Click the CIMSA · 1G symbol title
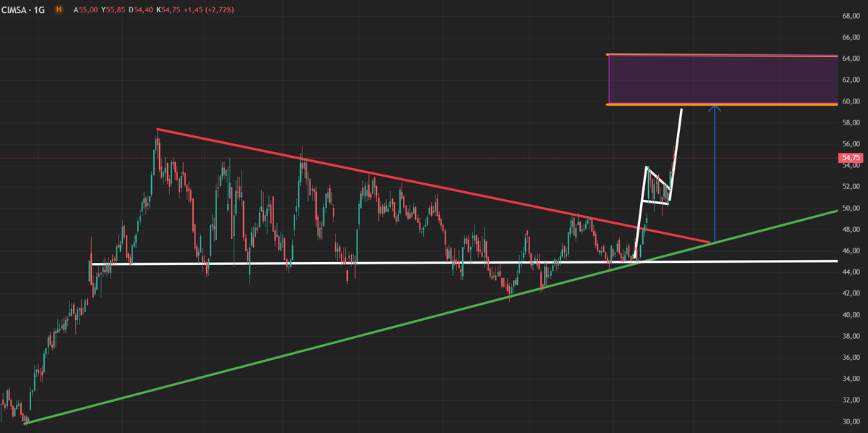The width and height of the screenshot is (868, 433). point(24,10)
